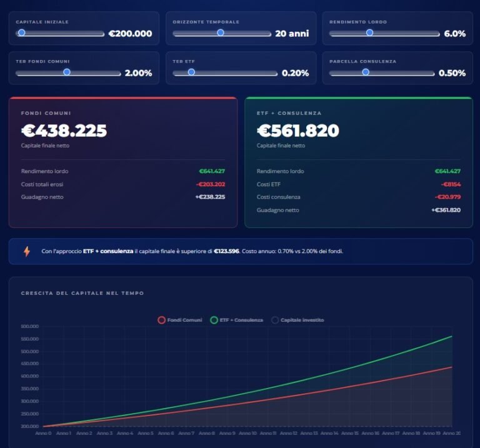Click the Costi ETF row
The height and width of the screenshot is (448, 480).
[x=359, y=184]
